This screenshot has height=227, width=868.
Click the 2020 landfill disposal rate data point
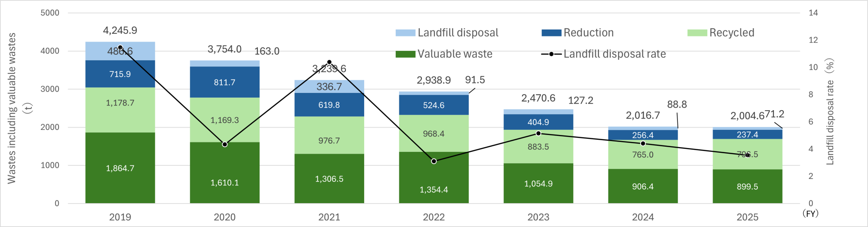tap(225, 144)
